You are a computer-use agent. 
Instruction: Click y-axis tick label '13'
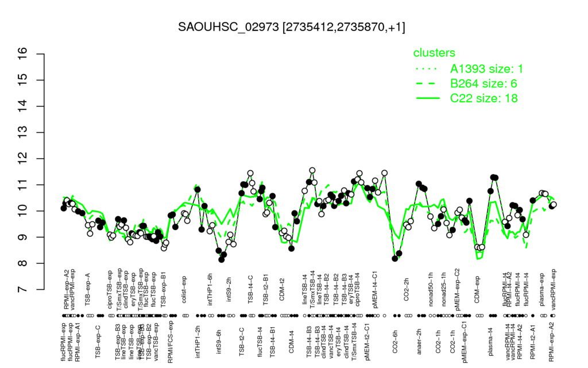tap(23, 133)
